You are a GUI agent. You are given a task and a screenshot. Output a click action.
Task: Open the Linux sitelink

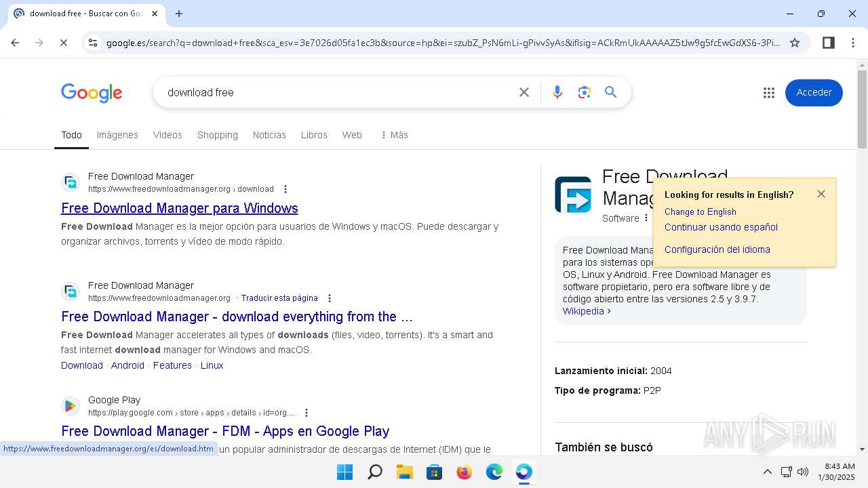pos(212,365)
